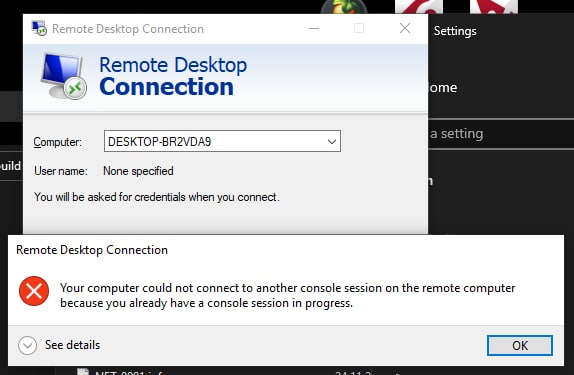Click the 'Computer:' label
The width and height of the screenshot is (574, 375).
click(x=58, y=142)
